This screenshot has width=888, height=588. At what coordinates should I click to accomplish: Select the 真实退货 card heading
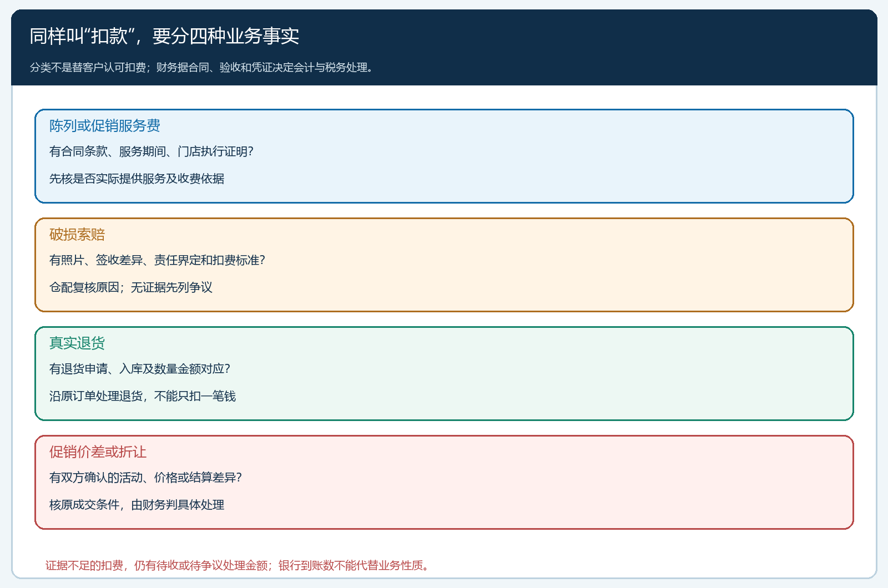click(x=77, y=343)
